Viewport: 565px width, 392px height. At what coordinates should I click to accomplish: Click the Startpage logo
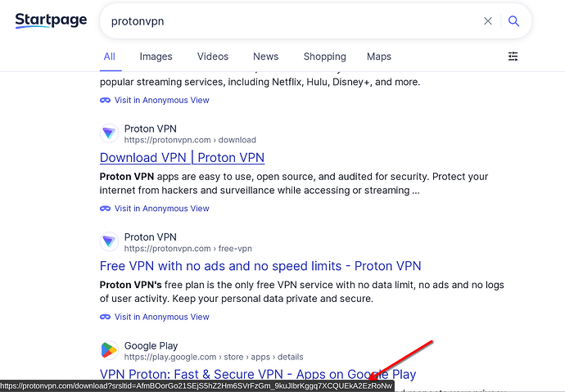click(x=51, y=20)
